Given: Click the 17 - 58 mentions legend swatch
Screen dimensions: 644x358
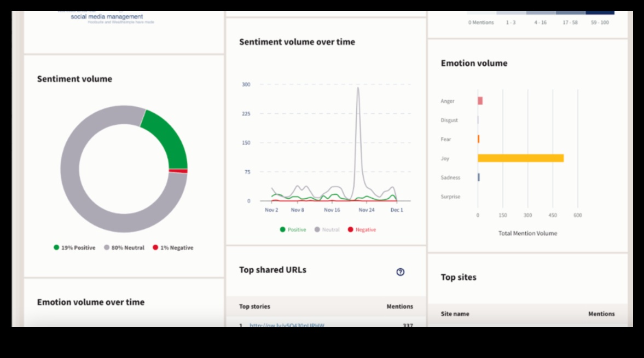Looking at the screenshot, I should pos(570,13).
